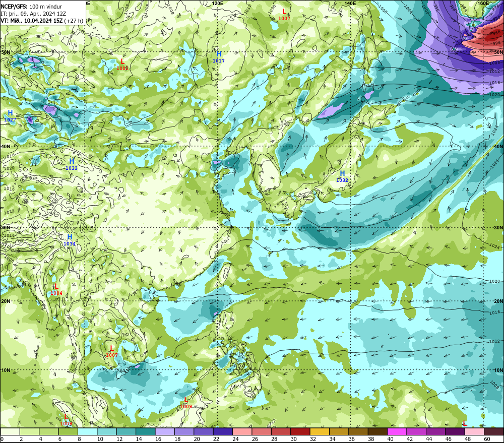Choose the 46–48 dark purple legend swatch
The width and height of the screenshot is (504, 443).
455,431
